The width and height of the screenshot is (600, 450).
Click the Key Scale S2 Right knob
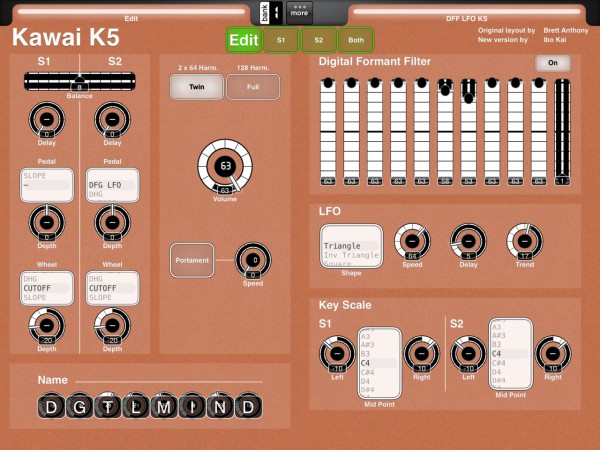(x=553, y=354)
